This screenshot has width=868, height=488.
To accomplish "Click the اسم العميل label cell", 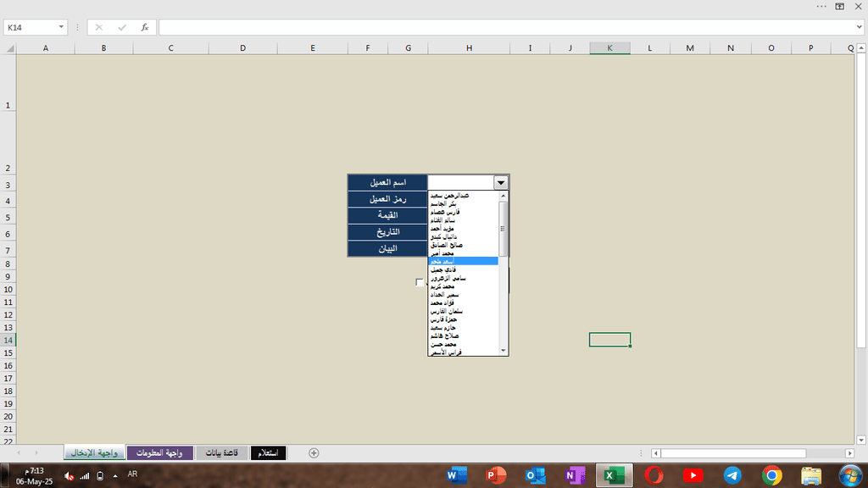I will click(x=387, y=182).
